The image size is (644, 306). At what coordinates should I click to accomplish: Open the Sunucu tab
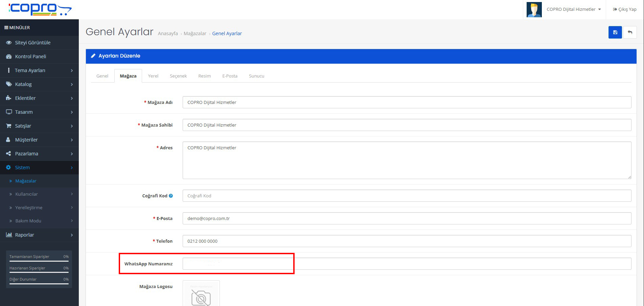click(x=256, y=76)
